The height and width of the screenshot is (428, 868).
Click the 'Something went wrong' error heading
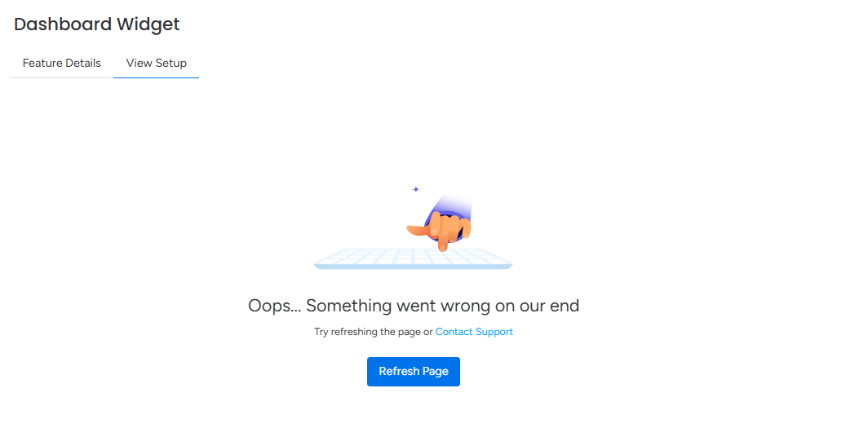(x=414, y=306)
